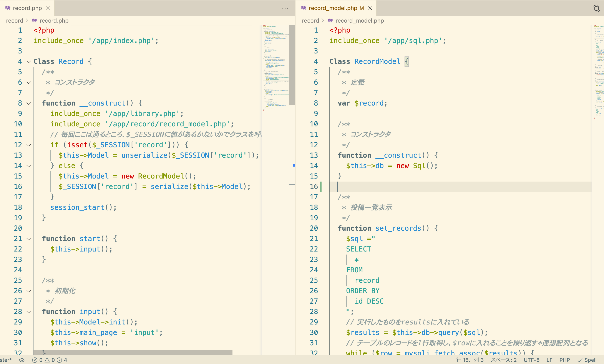Viewport: 604px width, 364px height.
Task: Click '$this->db = new Sql();' on line 14
Action: point(392,166)
